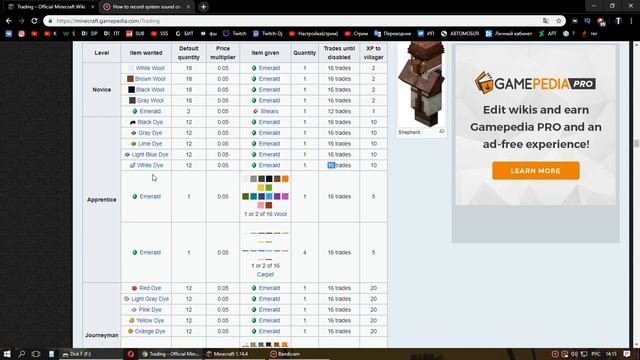This screenshot has height=360, width=640.
Task: Open the Black Wool link
Action: pyautogui.click(x=150, y=89)
